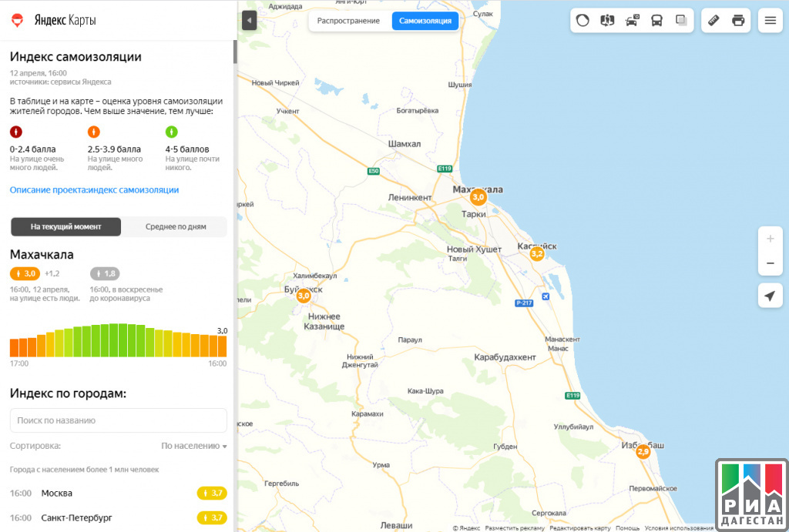The height and width of the screenshot is (532, 789).
Task: Open Описание проекта: индекс самоизоляции link
Action: [94, 189]
